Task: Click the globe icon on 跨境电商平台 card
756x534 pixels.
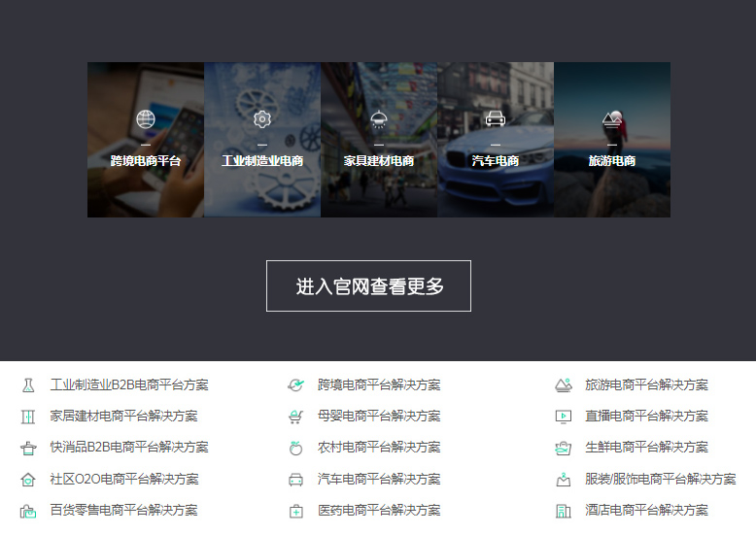Action: tap(146, 119)
